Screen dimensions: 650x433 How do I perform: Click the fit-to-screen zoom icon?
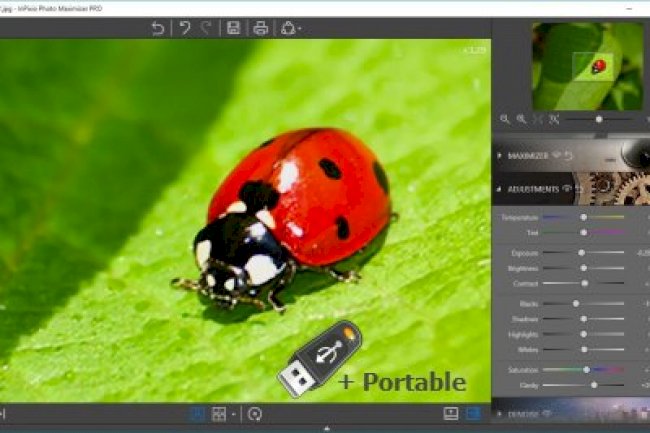pos(538,119)
